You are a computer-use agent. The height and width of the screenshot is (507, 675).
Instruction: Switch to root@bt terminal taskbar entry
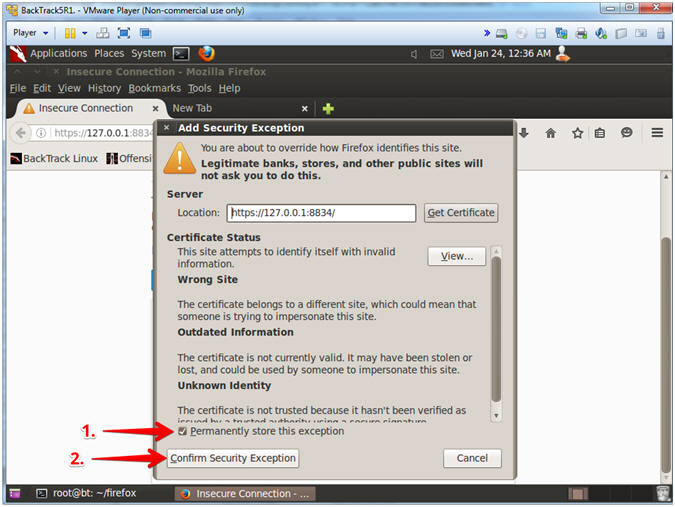click(86, 493)
